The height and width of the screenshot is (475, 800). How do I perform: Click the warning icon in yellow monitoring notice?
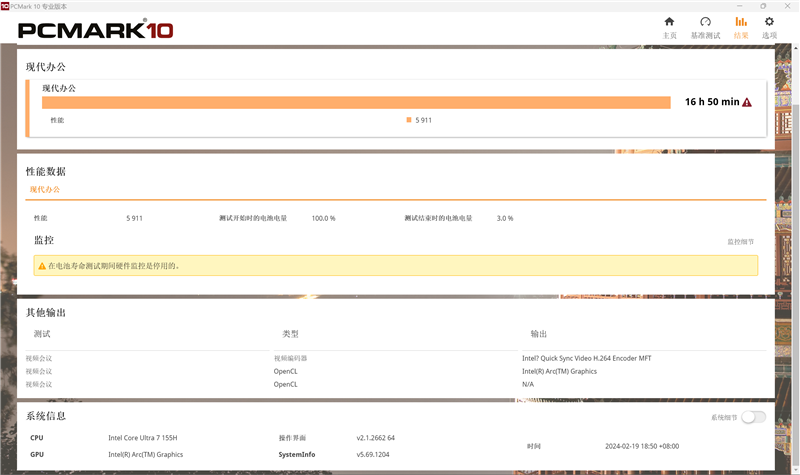tap(42, 266)
